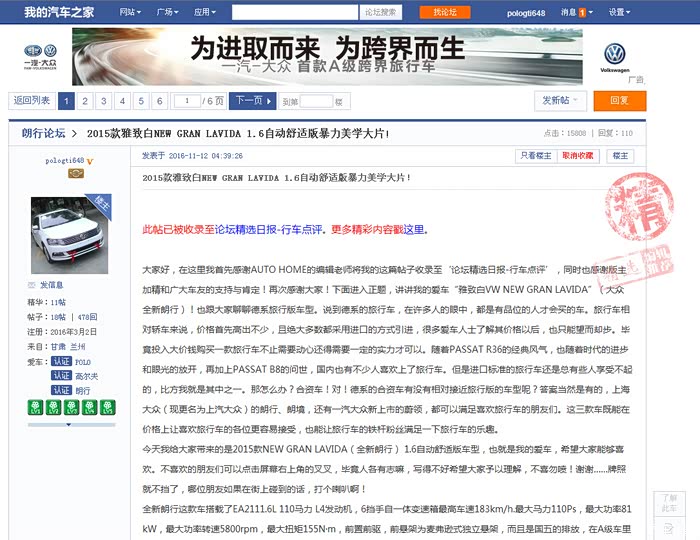Click the 我的汽车之家 site logo
This screenshot has height=540, width=700.
click(x=59, y=12)
